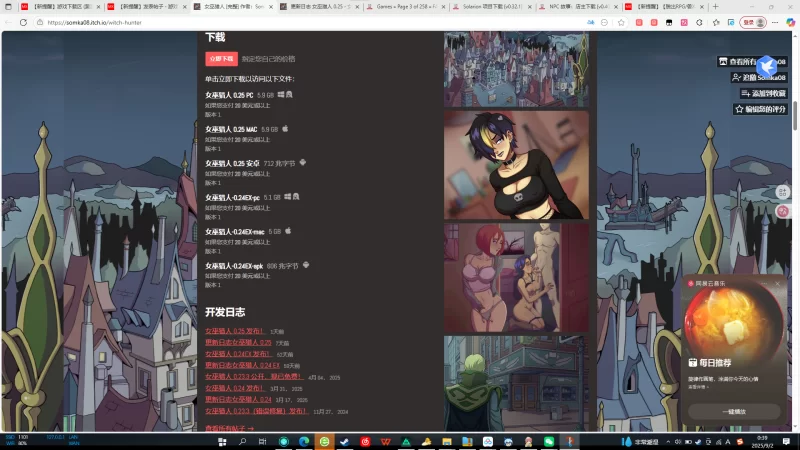Click Apple icon beside 0.25 MAC file
800x450 pixels.
285,129
